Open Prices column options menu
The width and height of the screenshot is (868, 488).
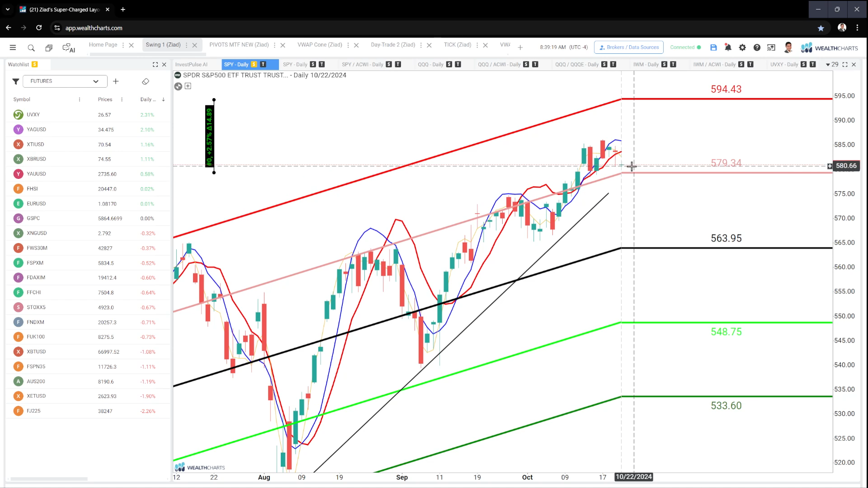[x=122, y=99]
